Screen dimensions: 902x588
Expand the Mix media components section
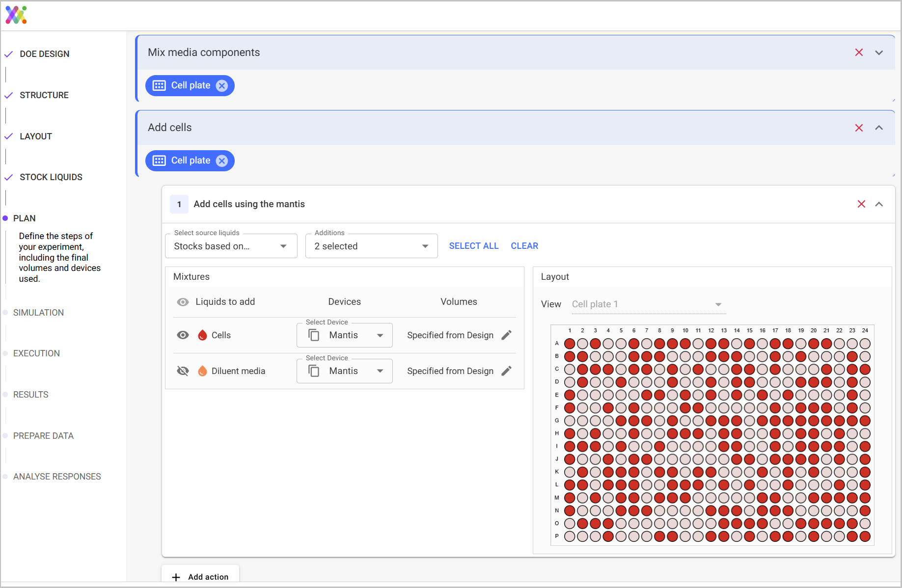coord(879,53)
